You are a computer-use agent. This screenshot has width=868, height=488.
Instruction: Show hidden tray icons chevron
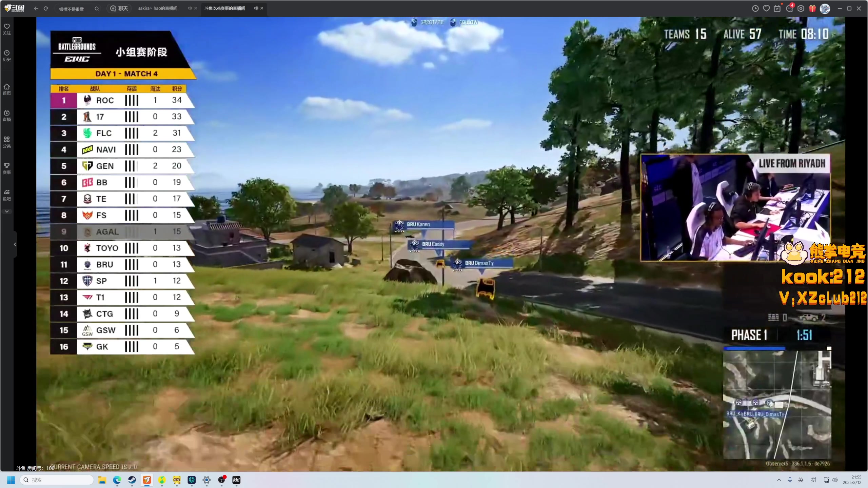point(779,480)
